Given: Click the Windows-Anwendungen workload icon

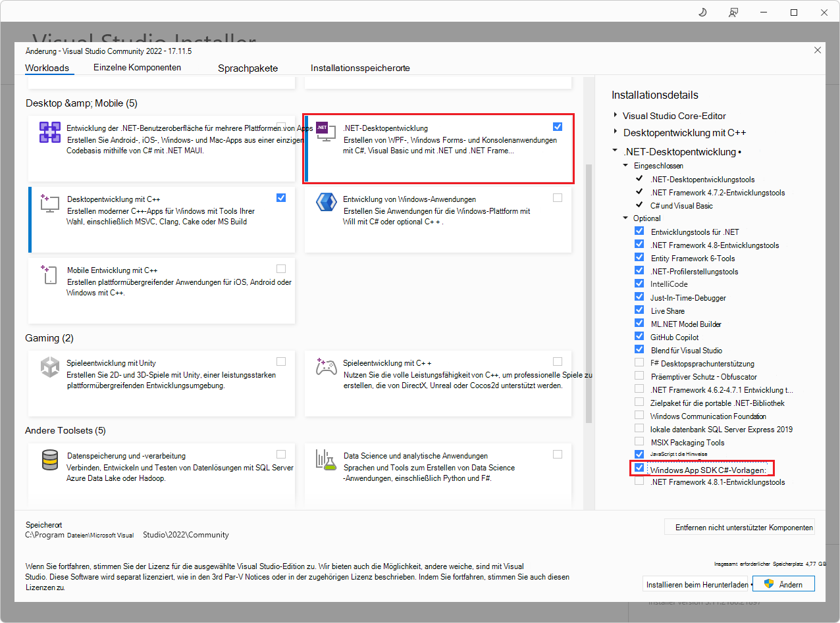Looking at the screenshot, I should click(x=327, y=203).
